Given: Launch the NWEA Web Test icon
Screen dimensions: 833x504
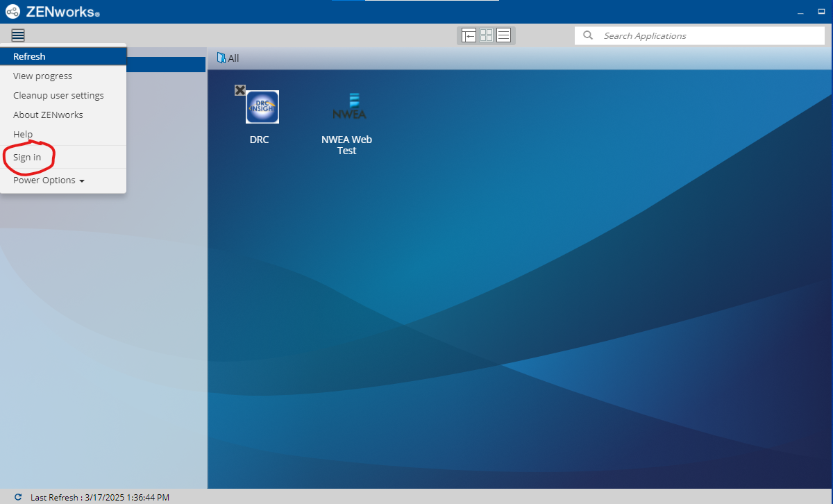Looking at the screenshot, I should click(348, 106).
